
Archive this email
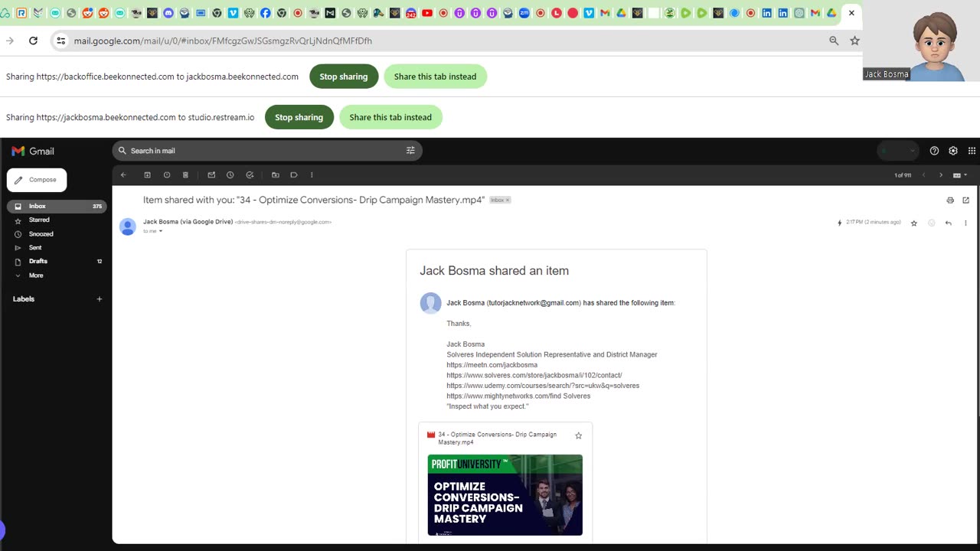148,175
